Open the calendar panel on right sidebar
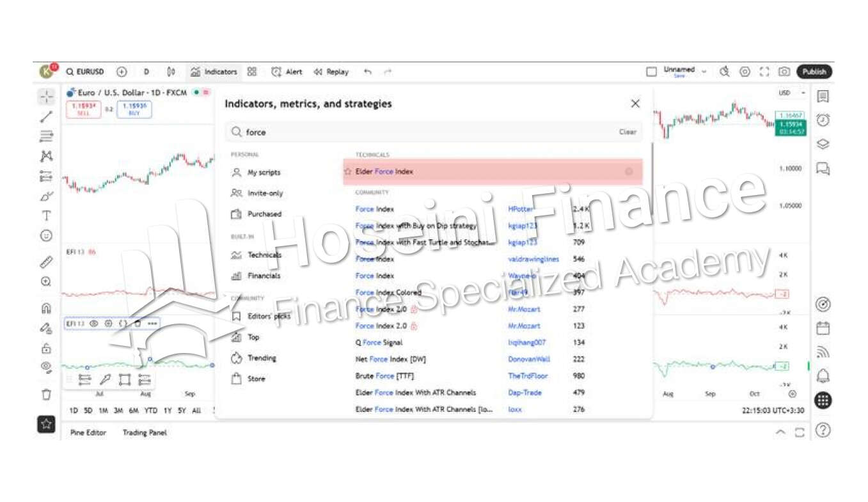Viewport: 868px width, 502px height. (823, 328)
